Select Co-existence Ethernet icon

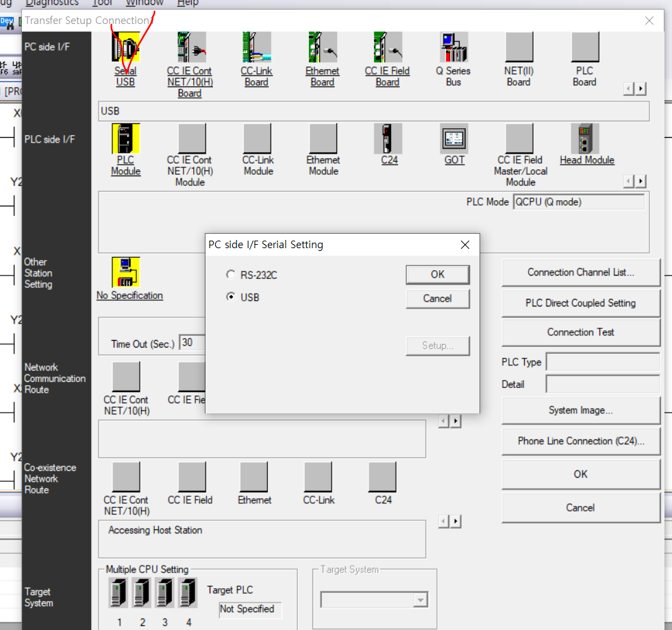tap(253, 476)
